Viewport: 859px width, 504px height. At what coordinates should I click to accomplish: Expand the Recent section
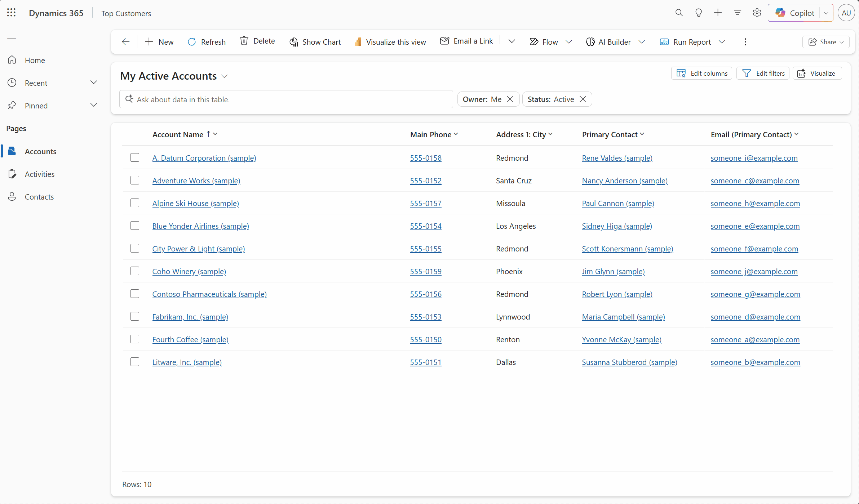click(94, 82)
